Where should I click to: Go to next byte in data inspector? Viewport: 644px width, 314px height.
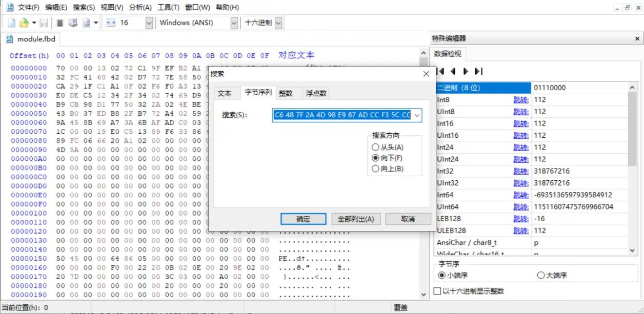point(465,71)
